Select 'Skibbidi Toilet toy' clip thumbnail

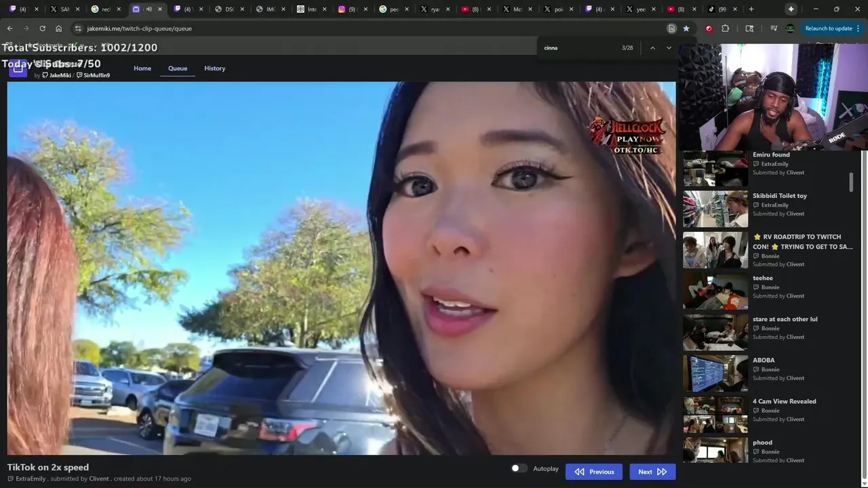point(715,209)
